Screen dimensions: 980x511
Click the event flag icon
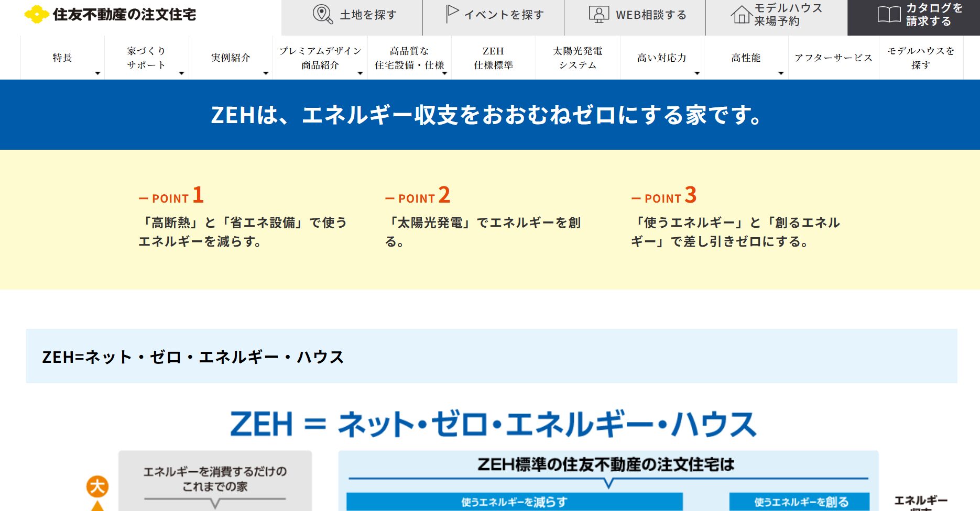[x=452, y=14]
